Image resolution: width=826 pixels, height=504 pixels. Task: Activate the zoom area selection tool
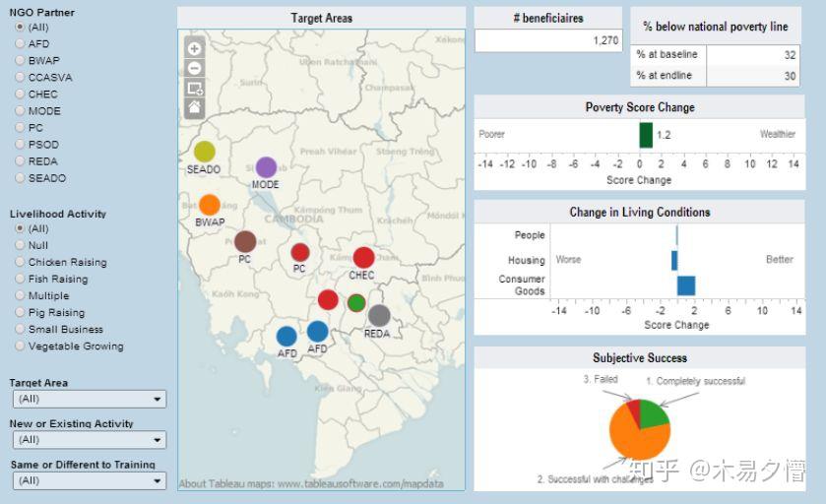[194, 88]
